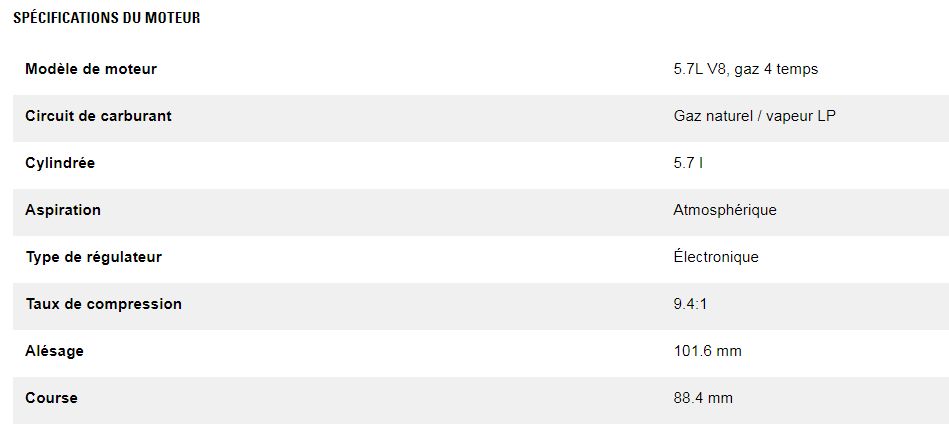Click the Électronique regulator value
The image size is (949, 437).
pyautogui.click(x=716, y=257)
